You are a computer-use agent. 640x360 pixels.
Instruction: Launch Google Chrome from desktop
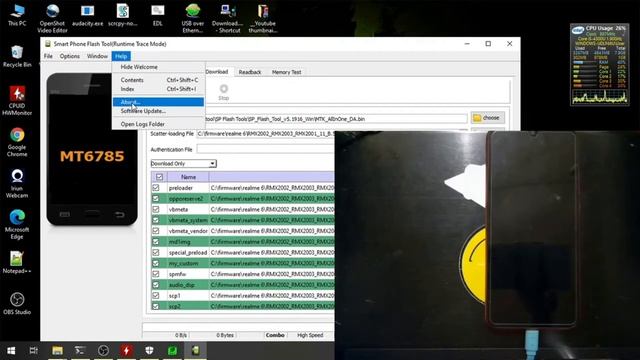(17, 142)
